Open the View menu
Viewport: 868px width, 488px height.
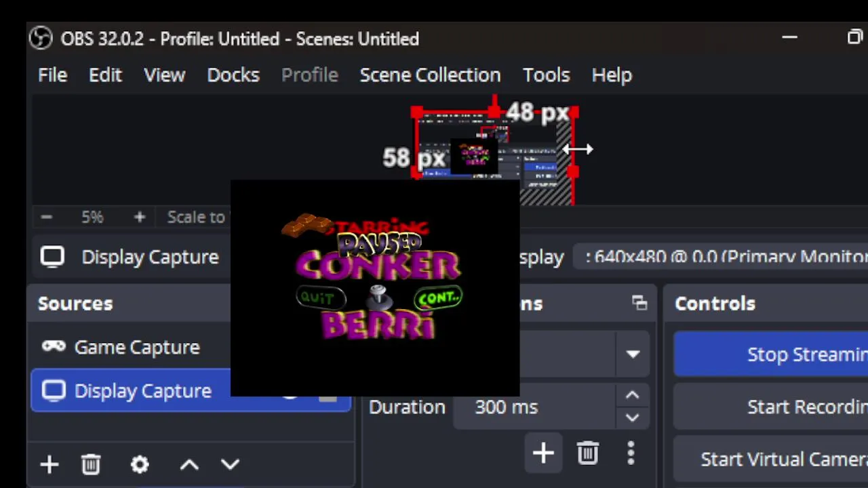click(x=164, y=75)
